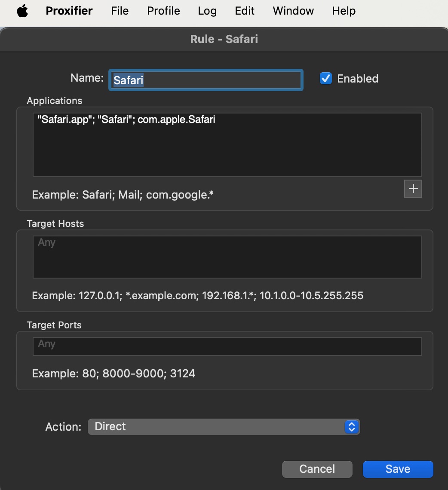Open the Window menu

pyautogui.click(x=293, y=11)
